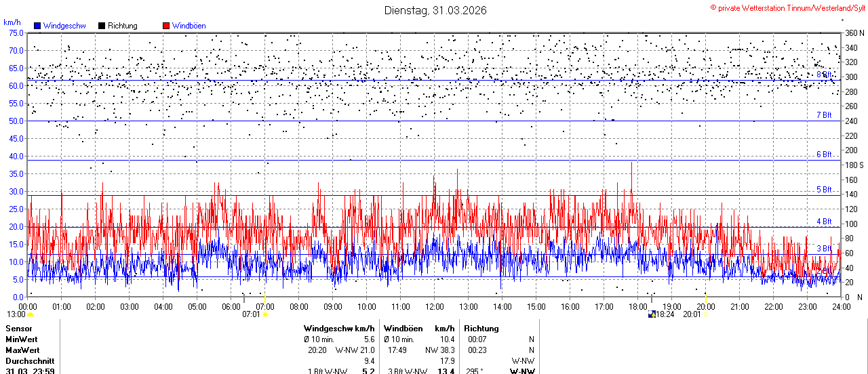Viewport: 868px width, 374px height.
Task: Click the 03:00 time axis label
Action: point(130,306)
